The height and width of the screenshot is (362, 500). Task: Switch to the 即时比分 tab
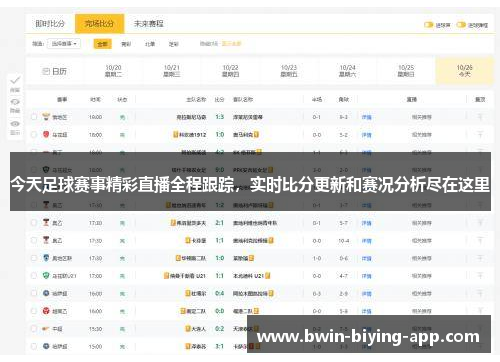[50, 23]
